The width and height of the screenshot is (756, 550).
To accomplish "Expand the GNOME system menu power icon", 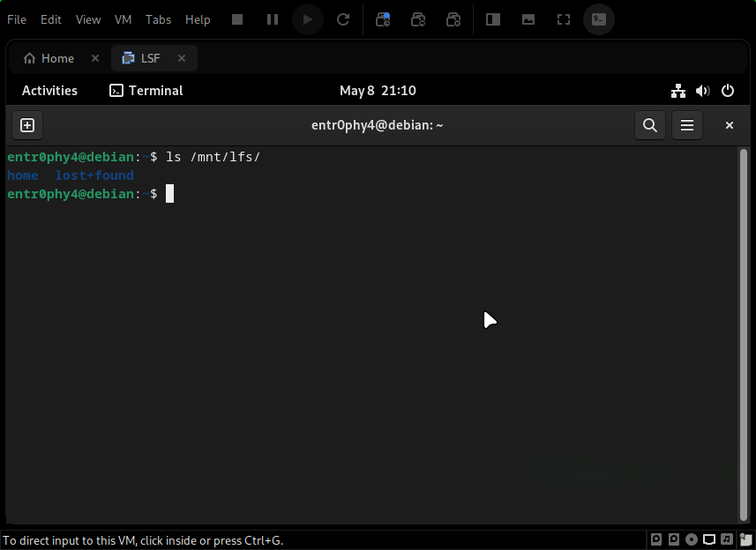I will (x=728, y=91).
